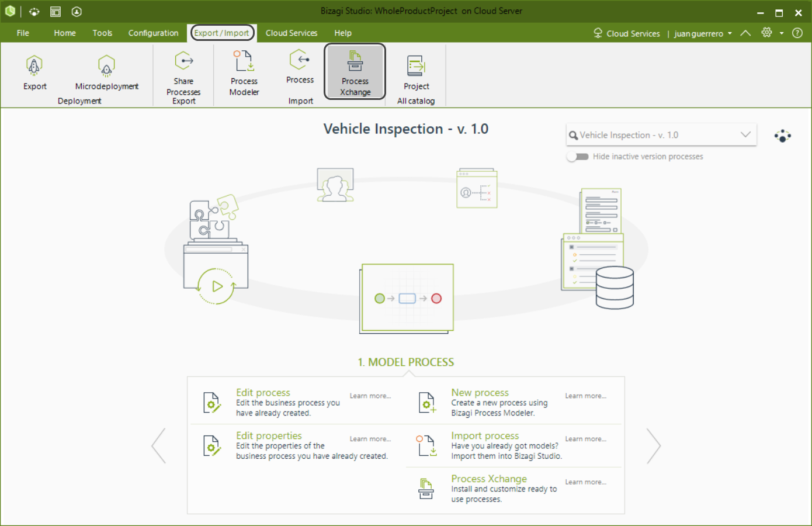Select the participants step illustration
Image resolution: width=812 pixels, height=526 pixels.
(335, 185)
